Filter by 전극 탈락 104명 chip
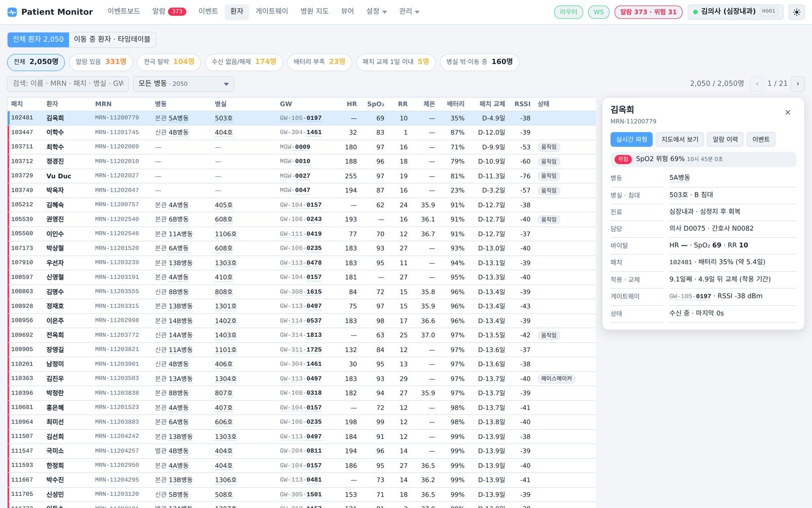Image resolution: width=812 pixels, height=508 pixels. (x=169, y=62)
